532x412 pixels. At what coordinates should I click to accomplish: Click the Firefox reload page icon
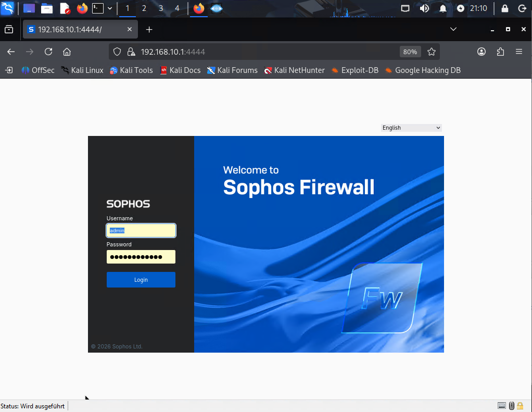click(48, 52)
